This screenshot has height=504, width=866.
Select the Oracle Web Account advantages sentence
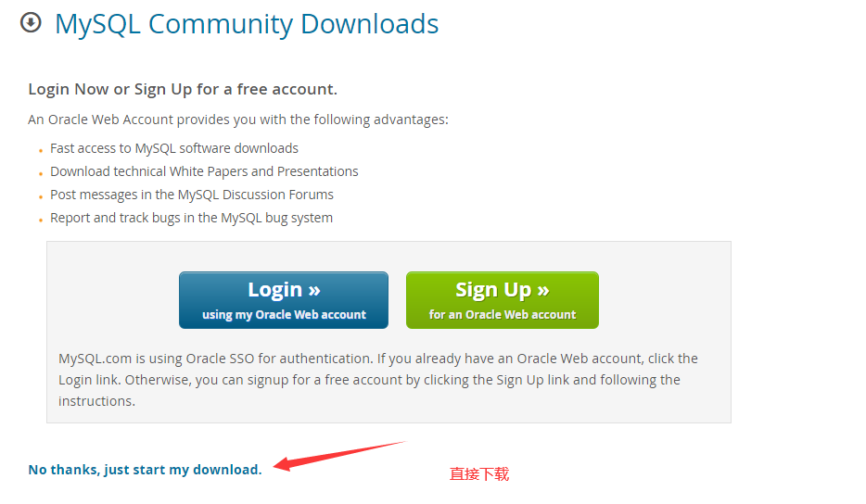[x=238, y=120]
